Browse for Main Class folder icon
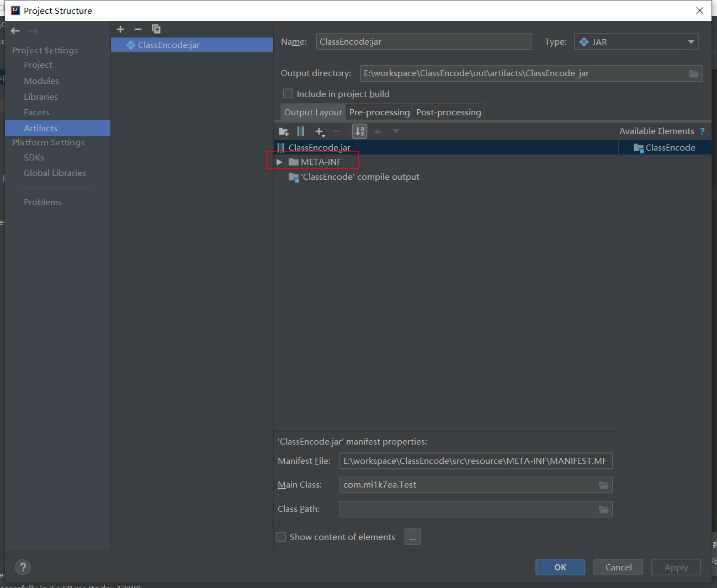717x588 pixels. click(x=604, y=485)
